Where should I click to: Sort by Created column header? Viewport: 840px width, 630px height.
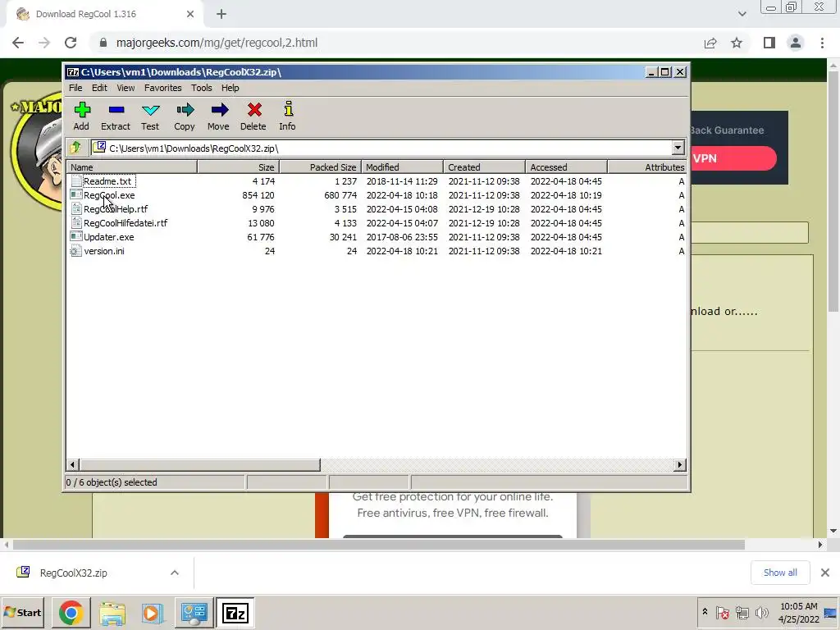pyautogui.click(x=484, y=167)
